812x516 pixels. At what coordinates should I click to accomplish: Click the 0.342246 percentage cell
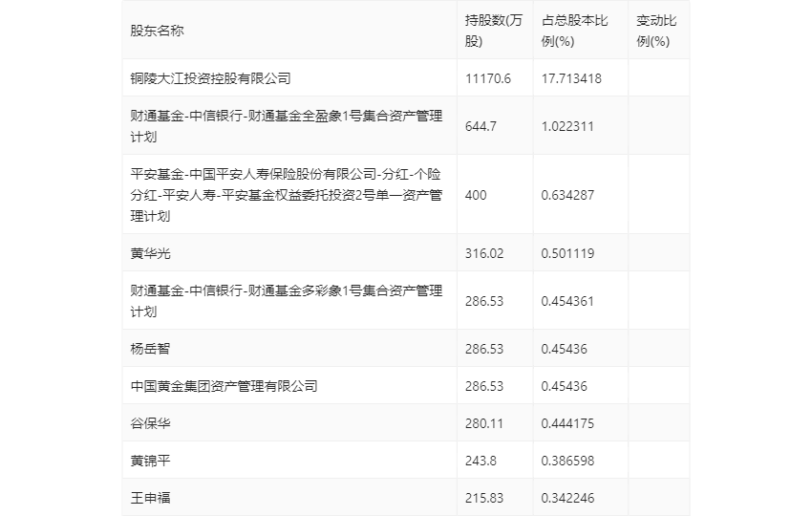tap(567, 498)
